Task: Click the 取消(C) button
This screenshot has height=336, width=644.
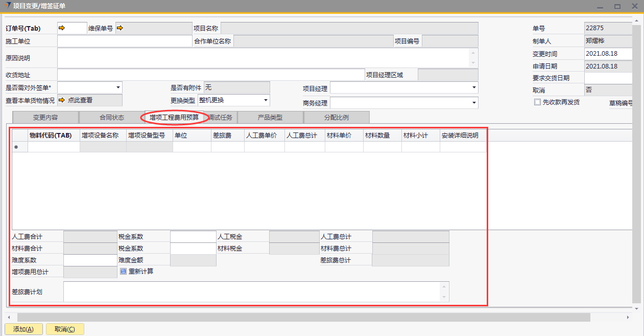Action: point(65,329)
